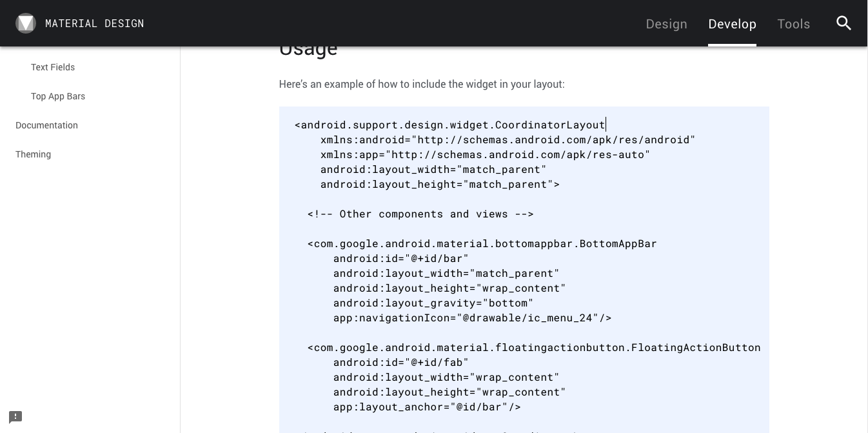Open Top App Bars in the sidebar

[58, 96]
